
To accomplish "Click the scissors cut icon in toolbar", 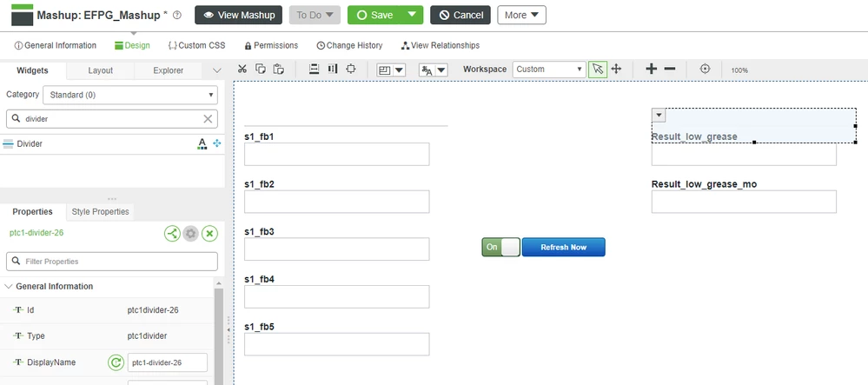I will [242, 70].
